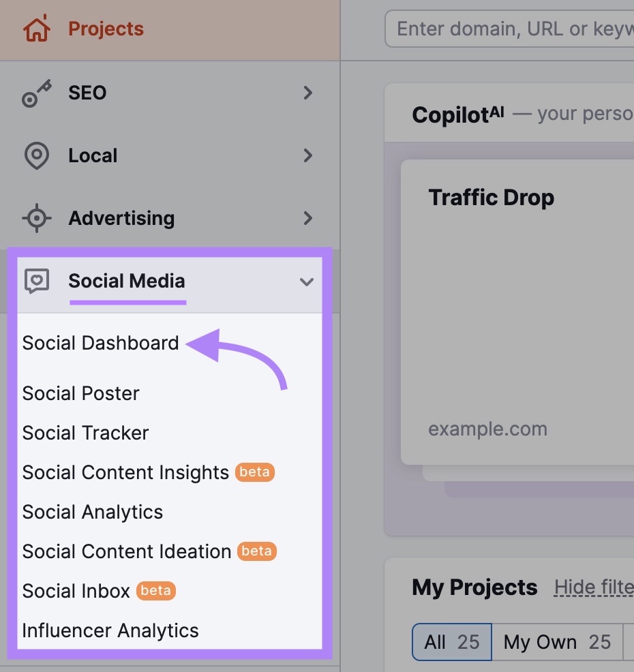Click the Social Media chat bubble icon
Screen dimensions: 634x672
[x=35, y=281]
